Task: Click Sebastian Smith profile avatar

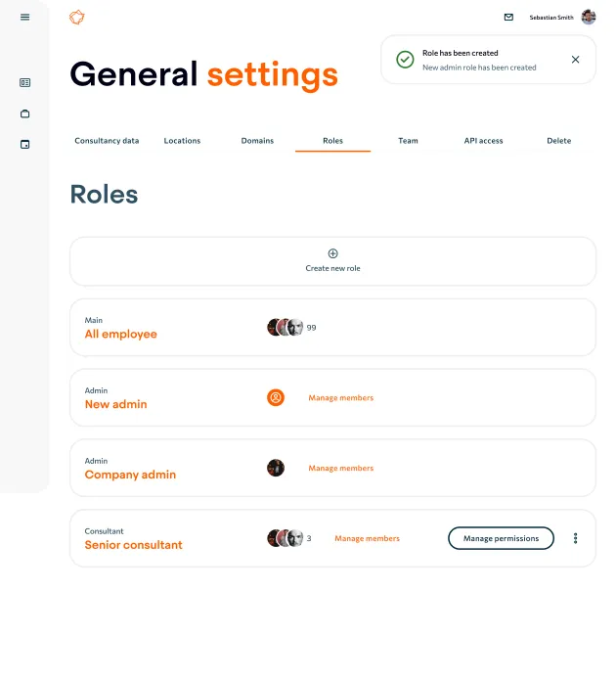Action: coord(589,17)
